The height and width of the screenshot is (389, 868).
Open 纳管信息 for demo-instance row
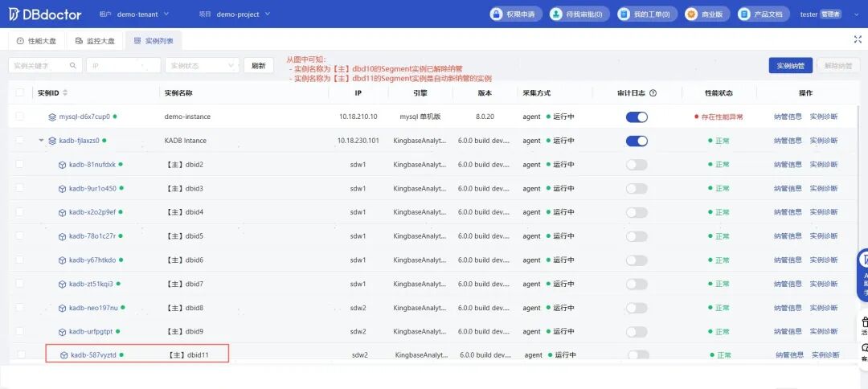788,117
